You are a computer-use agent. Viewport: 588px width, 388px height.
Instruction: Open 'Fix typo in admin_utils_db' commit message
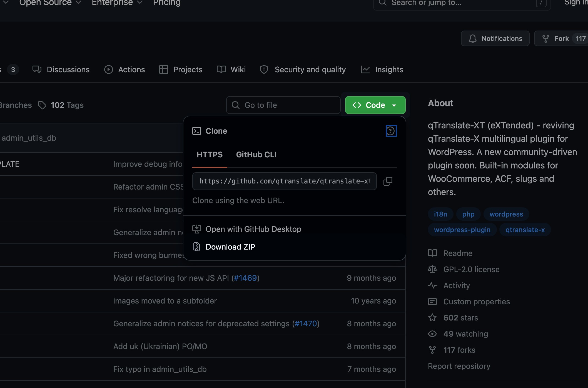click(x=160, y=369)
